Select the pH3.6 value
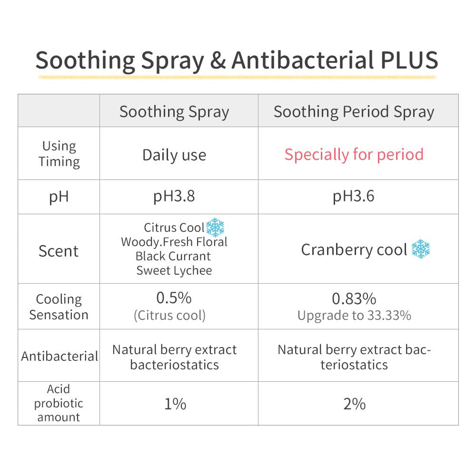Image resolution: width=476 pixels, height=476 pixels. pos(354,197)
